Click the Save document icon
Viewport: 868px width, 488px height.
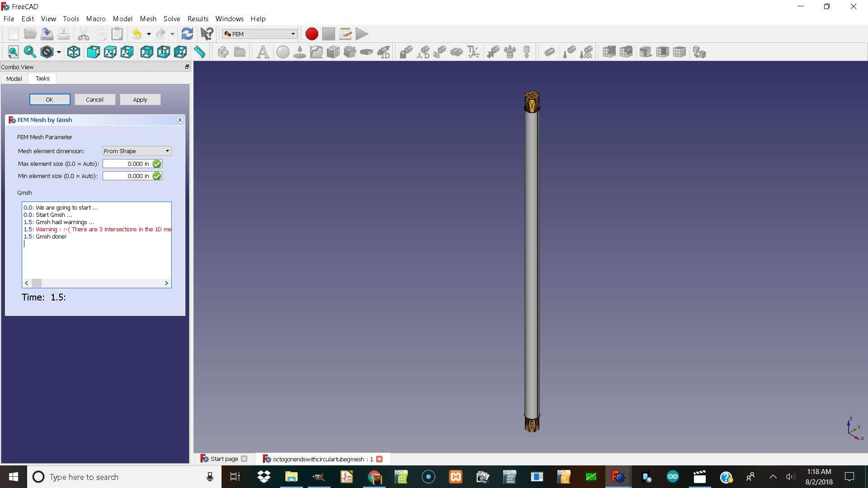click(x=47, y=34)
